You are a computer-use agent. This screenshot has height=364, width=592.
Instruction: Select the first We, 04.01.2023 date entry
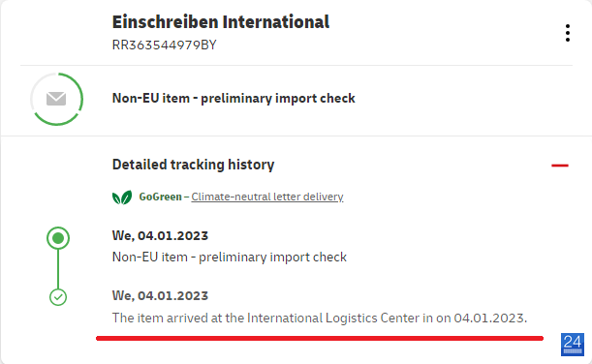pos(160,236)
